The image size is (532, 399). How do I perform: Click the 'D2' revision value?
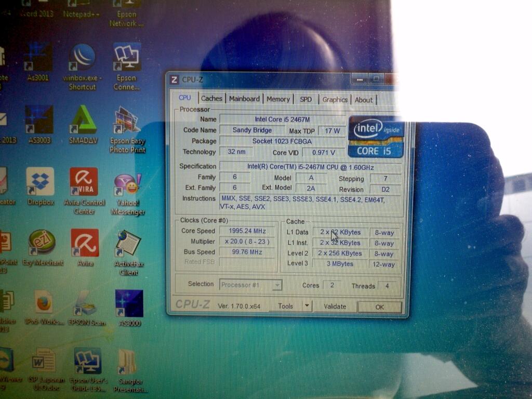[x=385, y=189]
